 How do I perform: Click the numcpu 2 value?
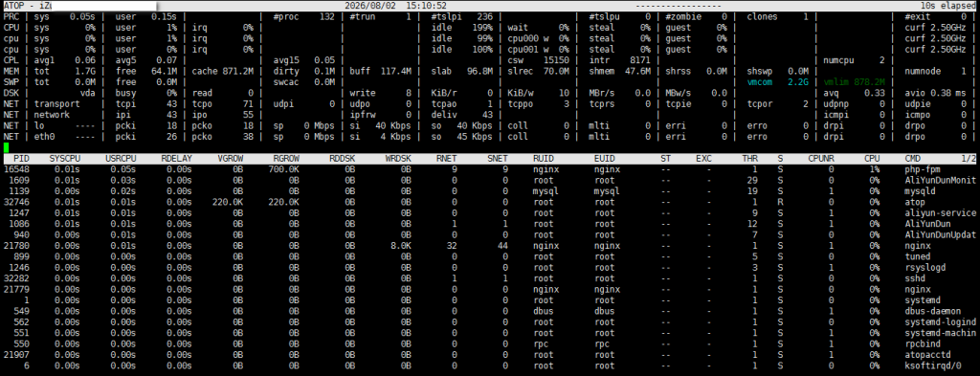point(855,60)
